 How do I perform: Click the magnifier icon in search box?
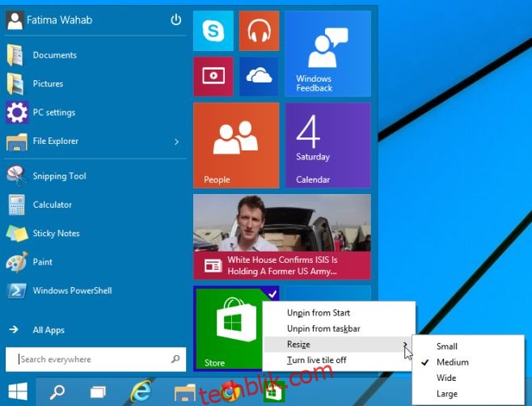pyautogui.click(x=175, y=359)
